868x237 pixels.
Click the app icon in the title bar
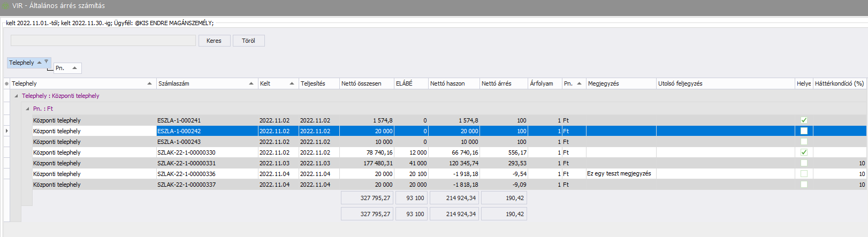pos(6,6)
